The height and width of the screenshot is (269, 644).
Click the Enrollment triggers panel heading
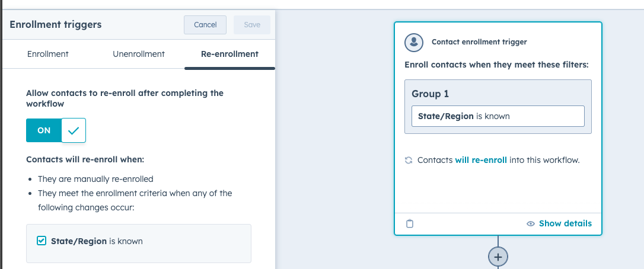(56, 25)
